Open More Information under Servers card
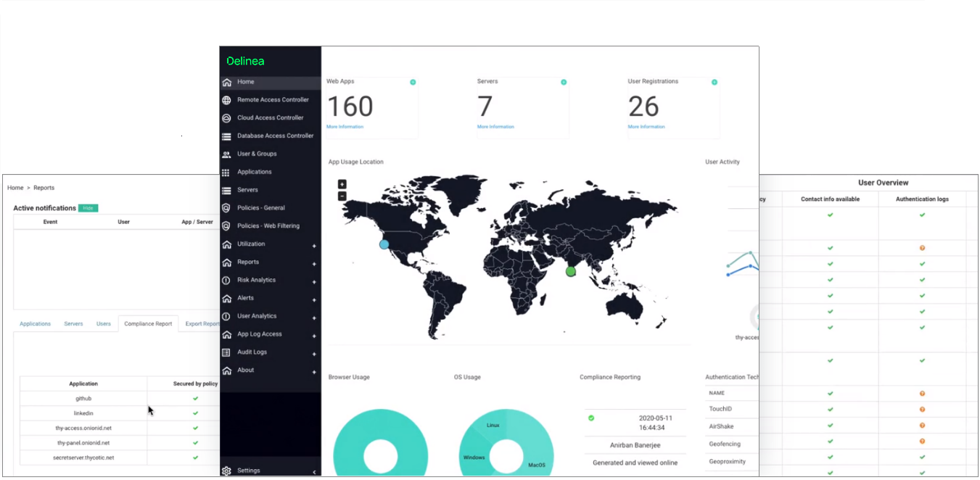Image resolution: width=980 pixels, height=480 pixels. point(495,127)
